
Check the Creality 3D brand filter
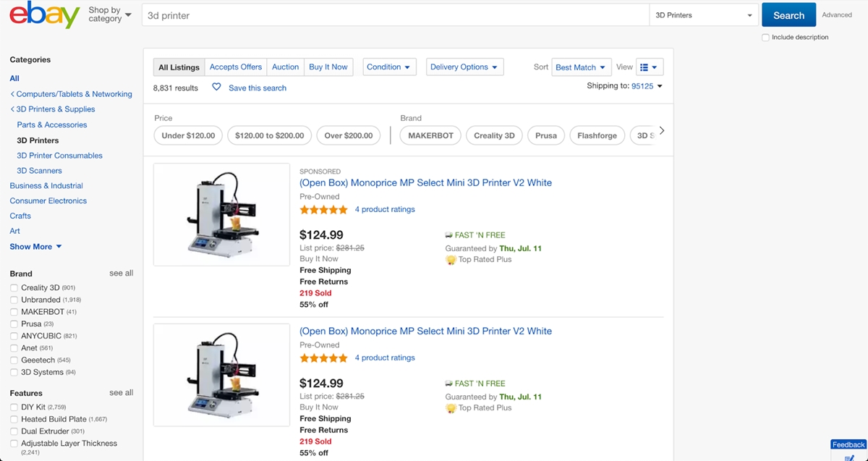coord(14,288)
